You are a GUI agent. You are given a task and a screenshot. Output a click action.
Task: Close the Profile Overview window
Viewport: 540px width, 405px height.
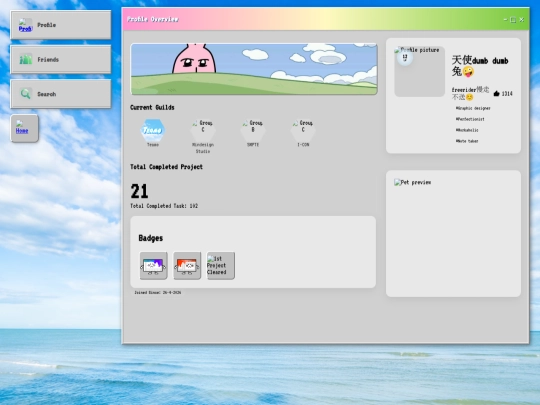coord(522,20)
